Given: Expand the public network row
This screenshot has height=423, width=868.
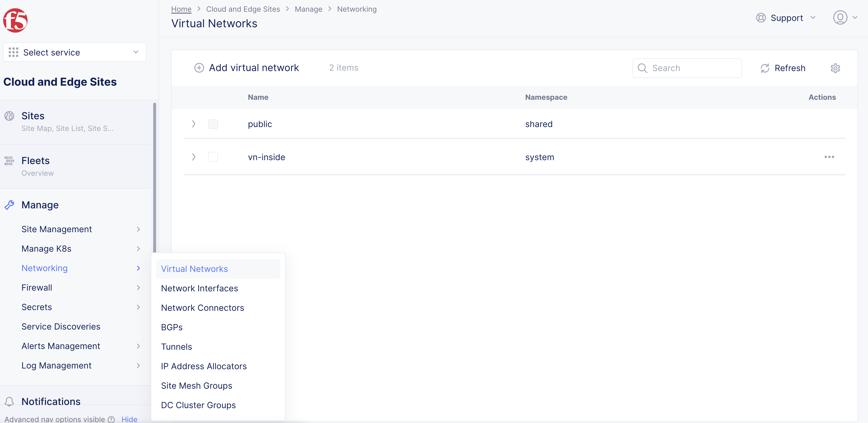Looking at the screenshot, I should [x=193, y=124].
